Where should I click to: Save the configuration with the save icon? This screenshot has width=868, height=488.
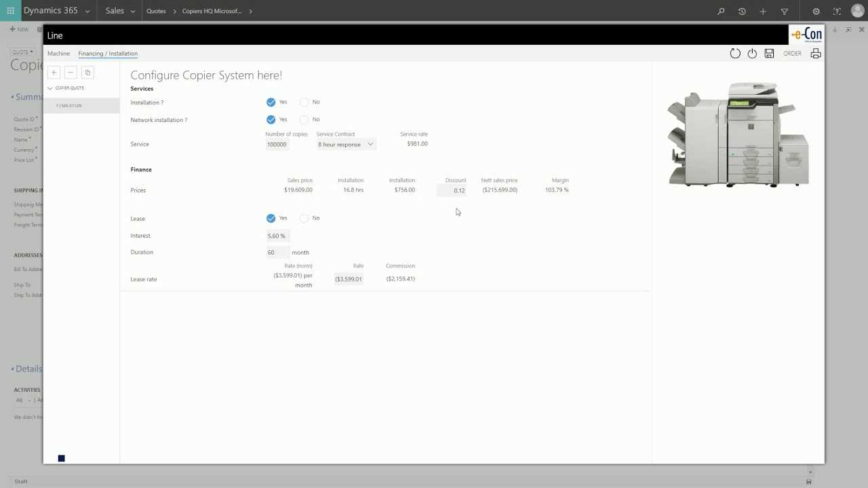tap(769, 54)
